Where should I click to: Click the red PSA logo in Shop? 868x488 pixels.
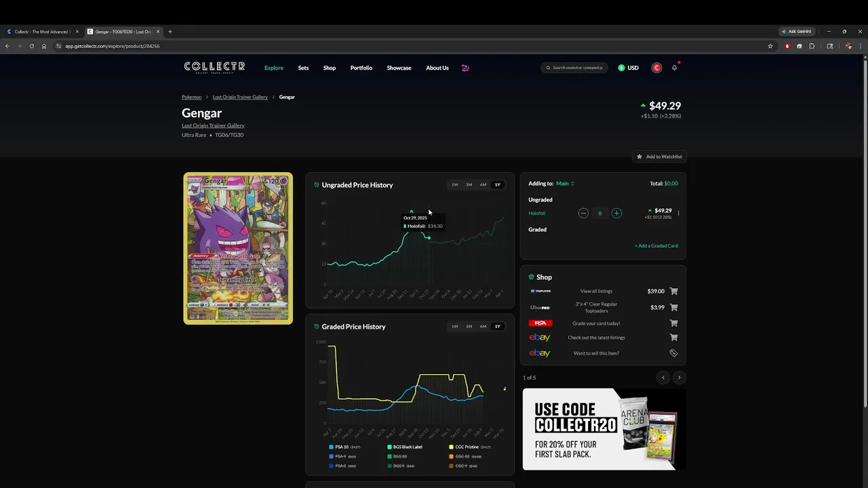[x=540, y=323]
